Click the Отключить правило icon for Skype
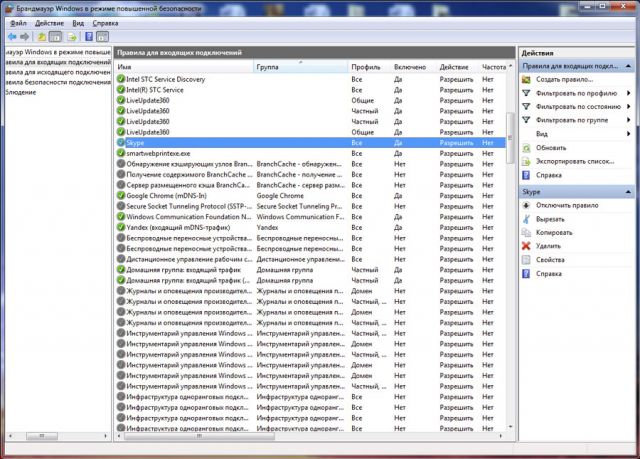The height and width of the screenshot is (459, 640). click(527, 205)
